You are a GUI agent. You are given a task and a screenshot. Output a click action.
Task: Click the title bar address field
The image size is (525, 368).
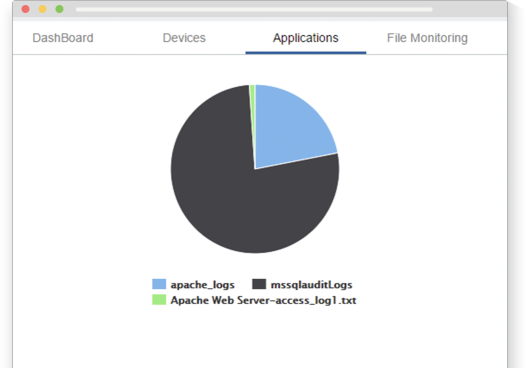tap(254, 9)
